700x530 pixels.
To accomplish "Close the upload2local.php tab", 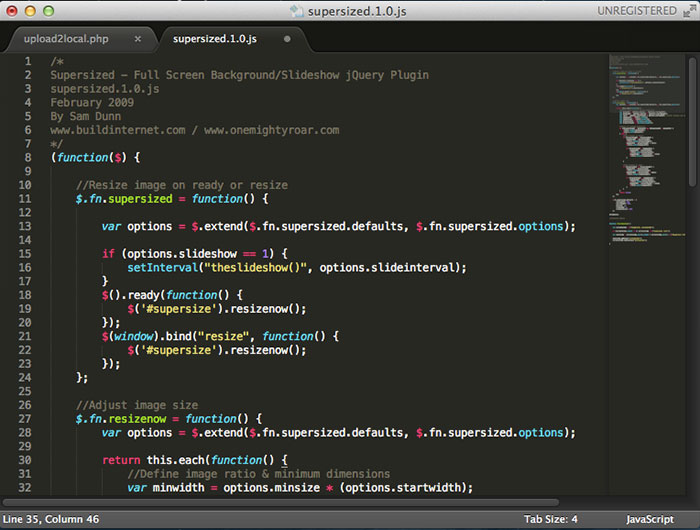I will [x=138, y=39].
